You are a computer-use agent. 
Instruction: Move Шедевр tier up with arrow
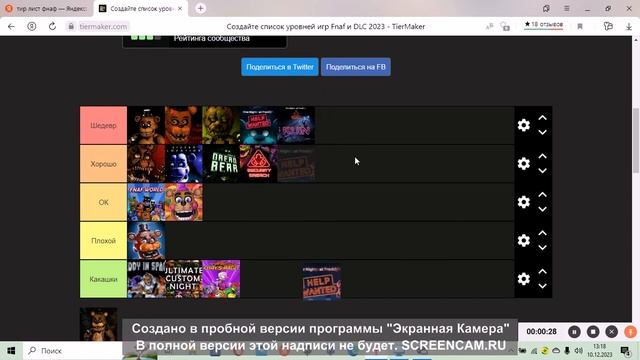point(542,118)
